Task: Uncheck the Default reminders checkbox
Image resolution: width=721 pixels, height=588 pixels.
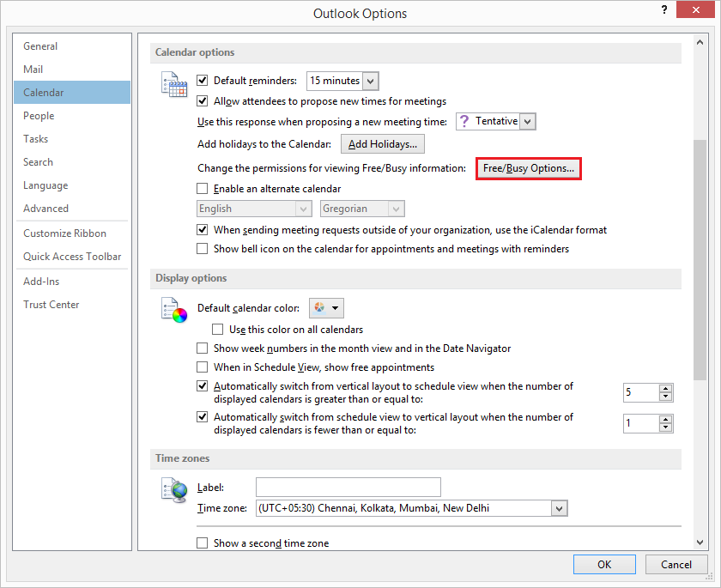Action: [203, 81]
